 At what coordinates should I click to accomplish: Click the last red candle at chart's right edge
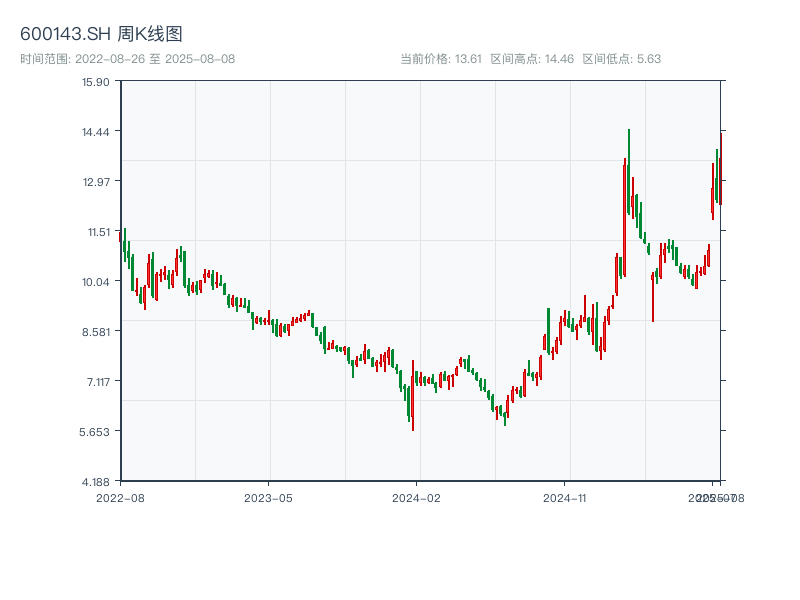click(721, 169)
